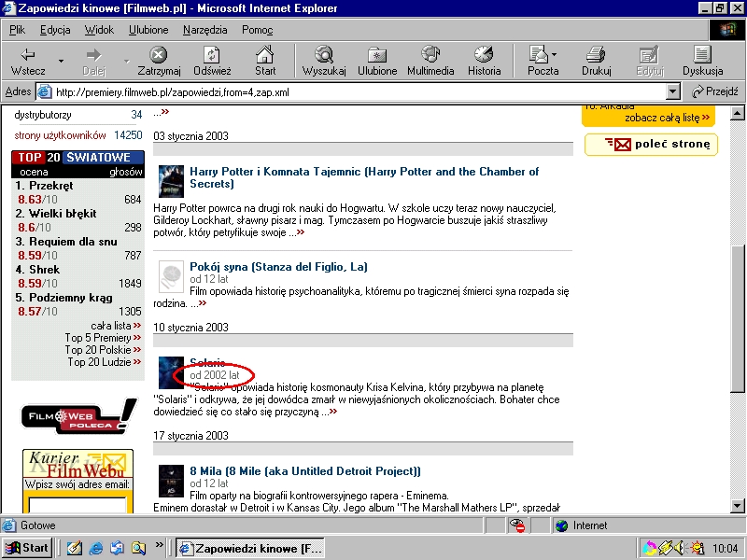Go to the home page via Start toolbar button

(x=265, y=61)
